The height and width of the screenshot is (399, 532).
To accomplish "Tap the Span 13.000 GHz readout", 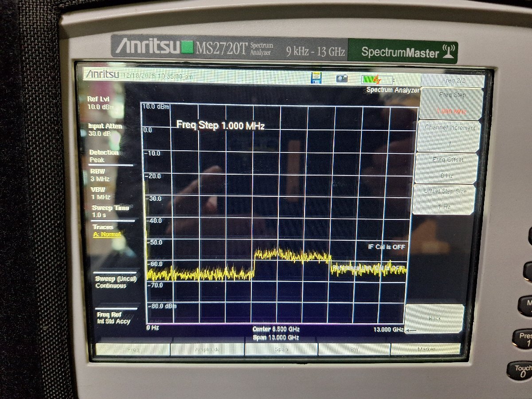I will pos(276,337).
